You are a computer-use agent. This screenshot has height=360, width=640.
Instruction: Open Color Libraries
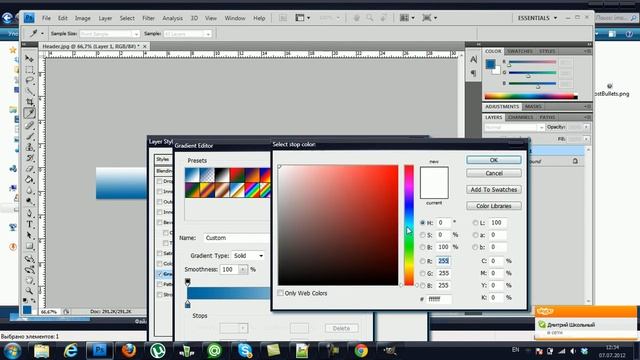coord(494,206)
